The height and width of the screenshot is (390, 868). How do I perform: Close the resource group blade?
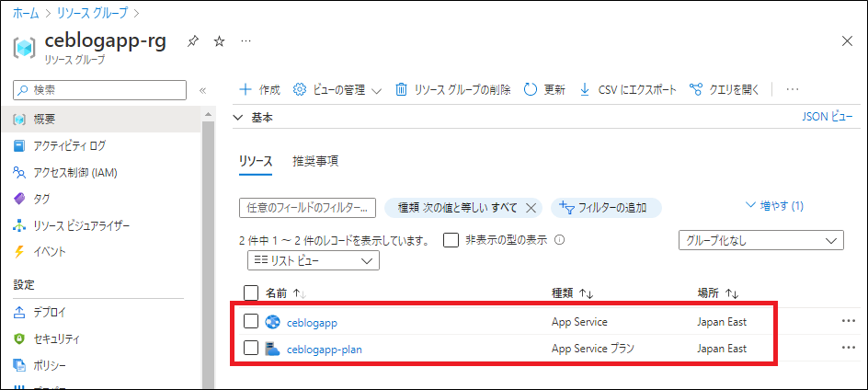point(847,40)
